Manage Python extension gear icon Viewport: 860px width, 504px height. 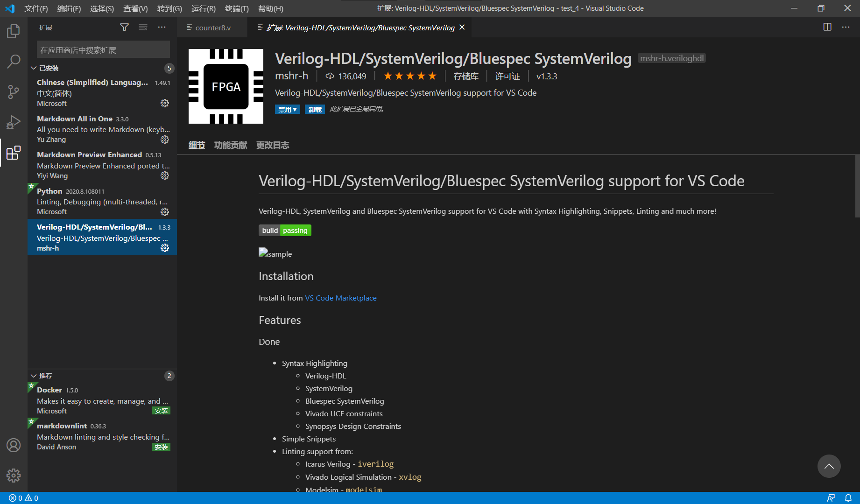[165, 212]
